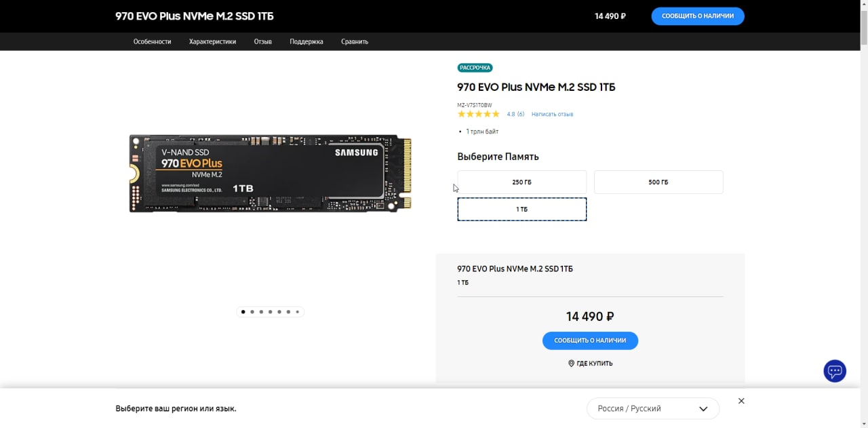The image size is (868, 428).
Task: Select the 500 ГБ memory option
Action: click(658, 182)
